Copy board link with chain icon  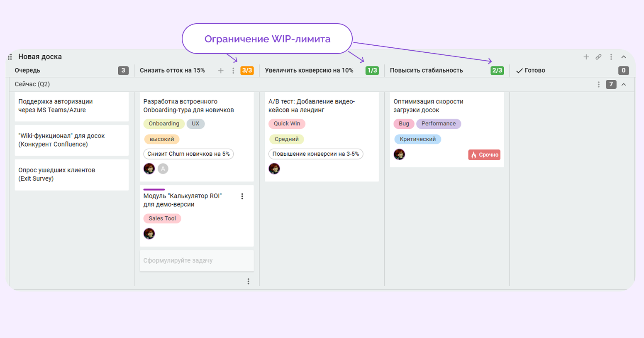(598, 57)
